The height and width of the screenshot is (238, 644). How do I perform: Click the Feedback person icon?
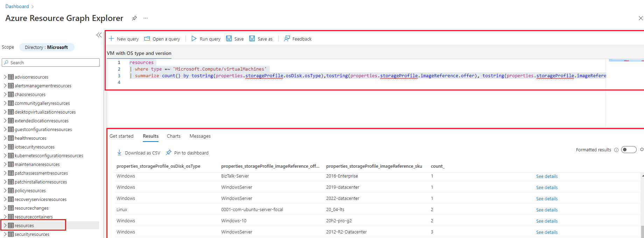pyautogui.click(x=287, y=38)
